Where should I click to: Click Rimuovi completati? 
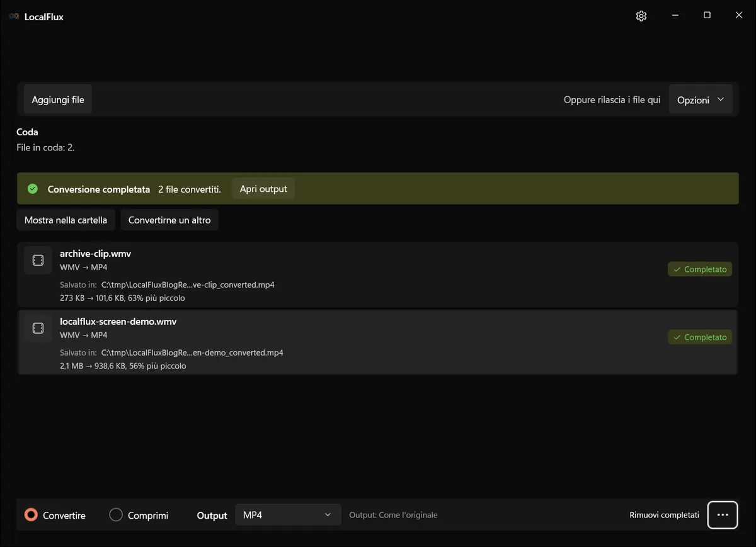pyautogui.click(x=664, y=515)
